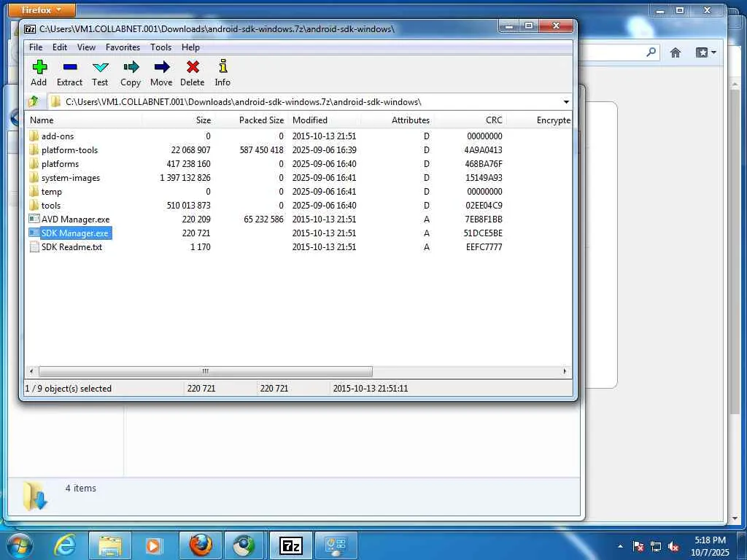Switch to 7-Zip taskbar button
The height and width of the screenshot is (560, 747).
pos(290,545)
